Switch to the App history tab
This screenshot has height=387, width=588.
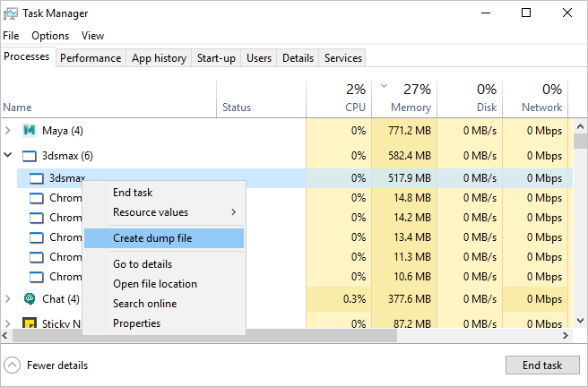coord(159,58)
